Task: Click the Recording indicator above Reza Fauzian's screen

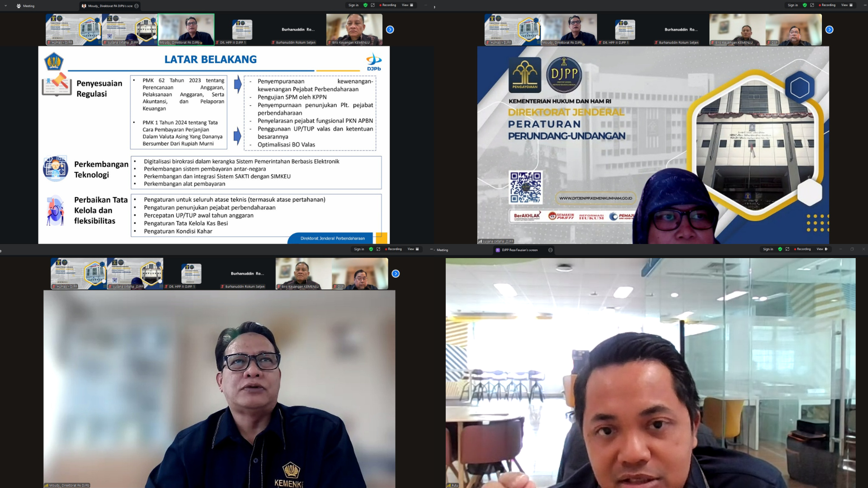Action: pos(802,249)
